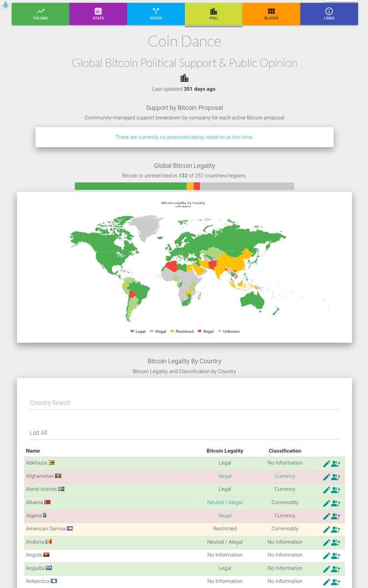Sort by Classification column header
The width and height of the screenshot is (368, 588).
[x=285, y=451]
